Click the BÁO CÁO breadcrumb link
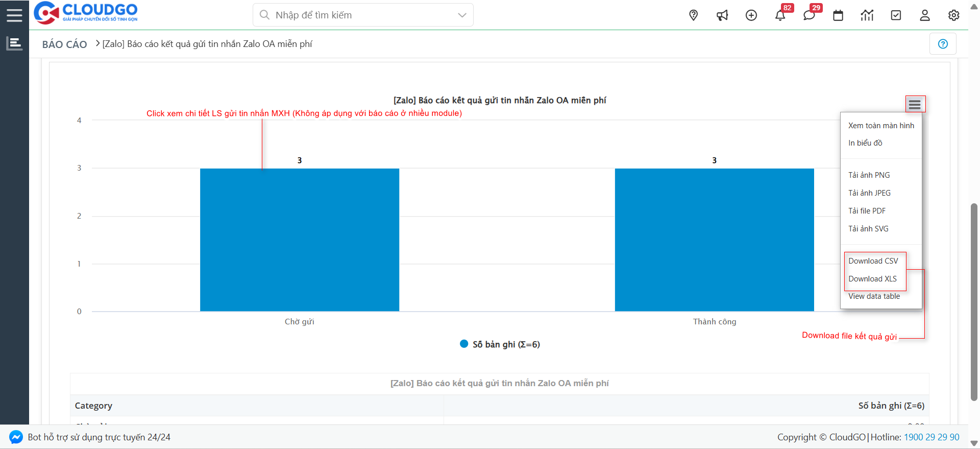 pos(64,44)
